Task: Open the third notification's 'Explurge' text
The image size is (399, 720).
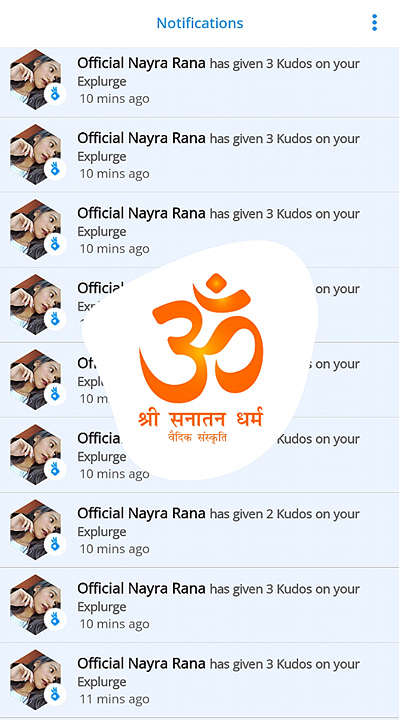Action: pos(101,232)
